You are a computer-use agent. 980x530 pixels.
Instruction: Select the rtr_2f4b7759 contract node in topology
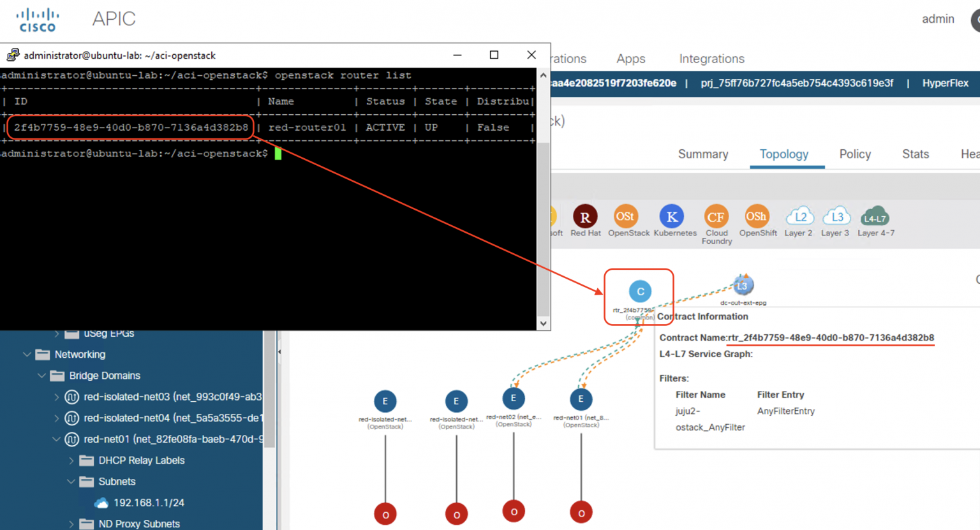click(639, 291)
